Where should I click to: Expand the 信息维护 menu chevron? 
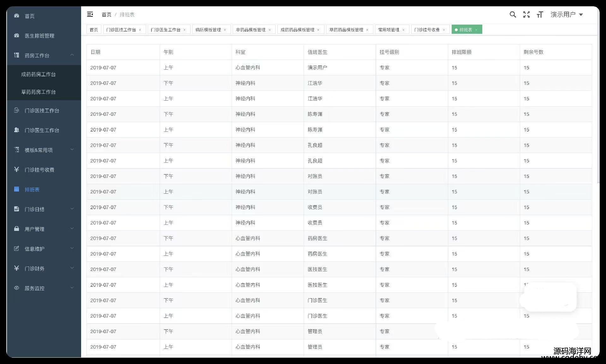[x=72, y=248]
